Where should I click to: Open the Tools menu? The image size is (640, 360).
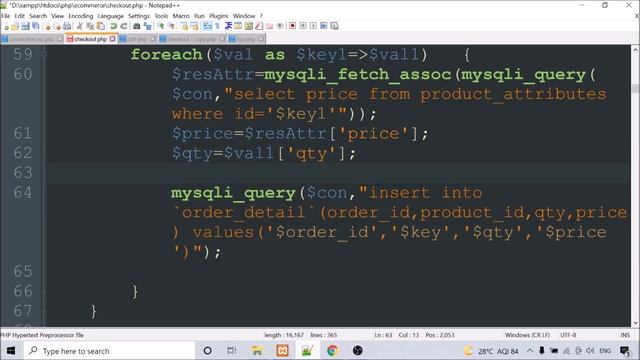[x=162, y=16]
